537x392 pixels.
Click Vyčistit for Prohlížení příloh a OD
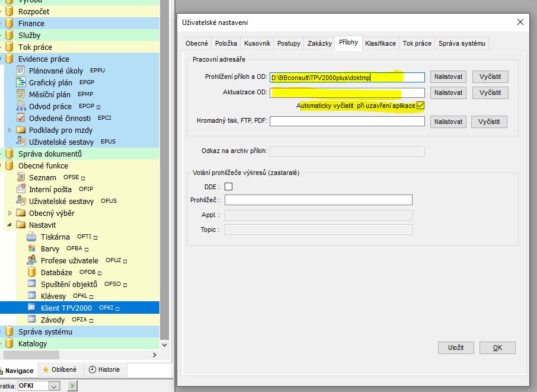490,77
